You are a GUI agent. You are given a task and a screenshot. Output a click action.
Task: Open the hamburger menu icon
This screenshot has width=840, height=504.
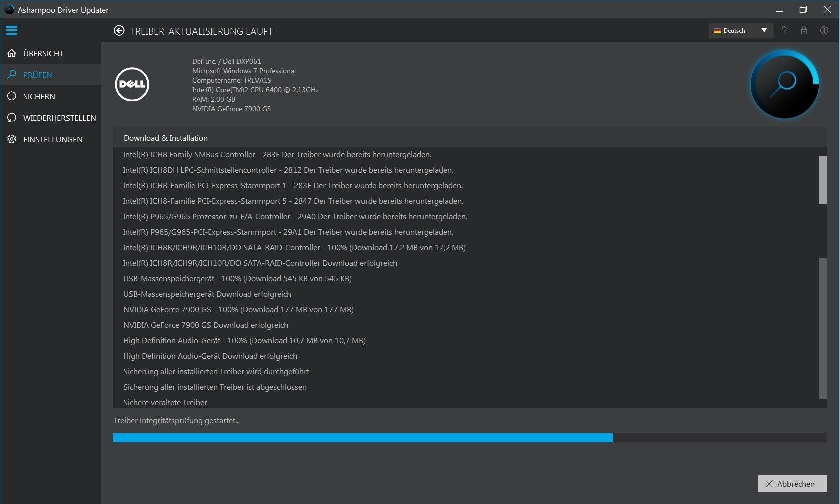(x=12, y=31)
